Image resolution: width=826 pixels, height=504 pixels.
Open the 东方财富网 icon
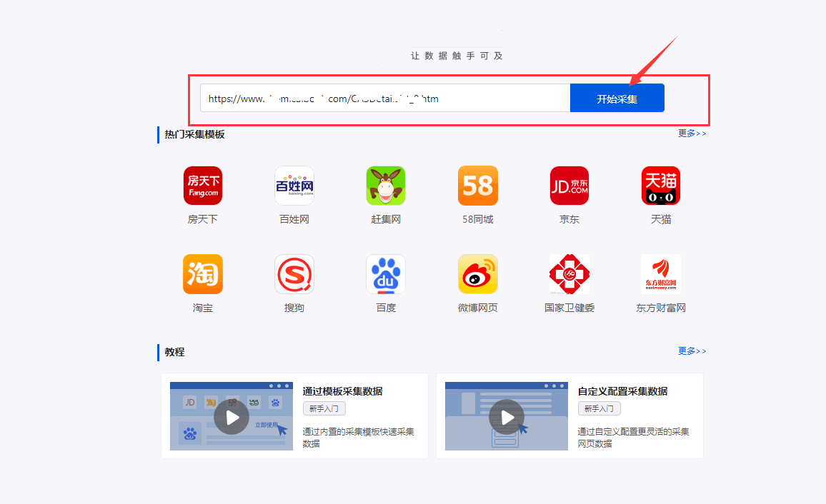click(x=661, y=274)
